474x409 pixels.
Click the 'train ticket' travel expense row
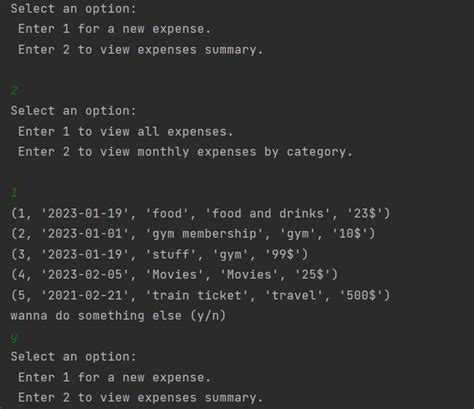coord(200,295)
